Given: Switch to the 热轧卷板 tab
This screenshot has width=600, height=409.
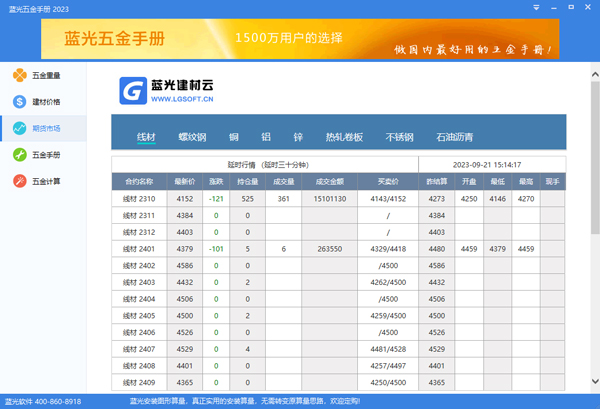Looking at the screenshot, I should [344, 137].
